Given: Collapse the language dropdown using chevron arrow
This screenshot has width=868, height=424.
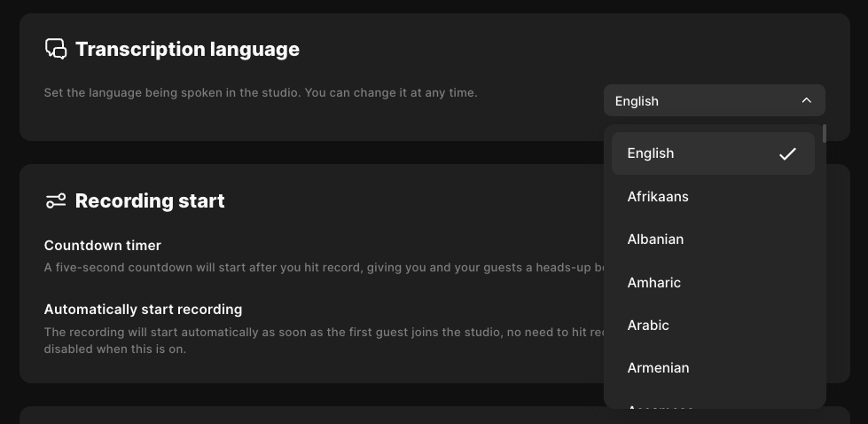Looking at the screenshot, I should pyautogui.click(x=806, y=100).
